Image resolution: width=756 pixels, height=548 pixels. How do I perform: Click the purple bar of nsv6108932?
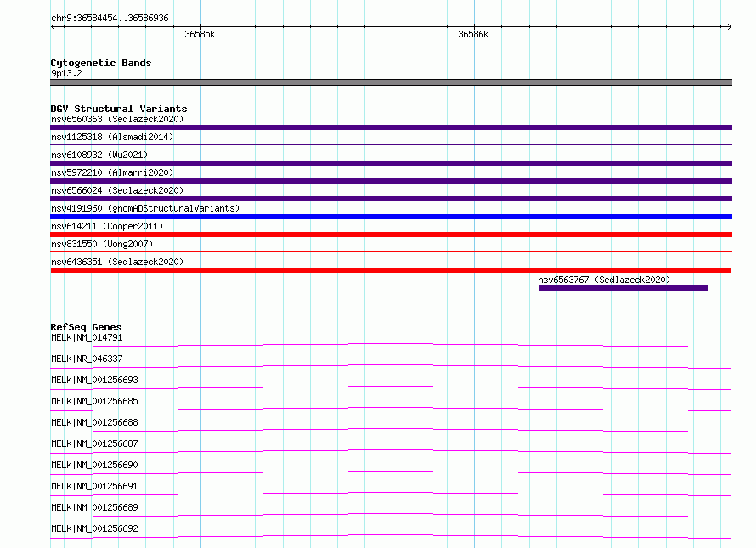[391, 163]
